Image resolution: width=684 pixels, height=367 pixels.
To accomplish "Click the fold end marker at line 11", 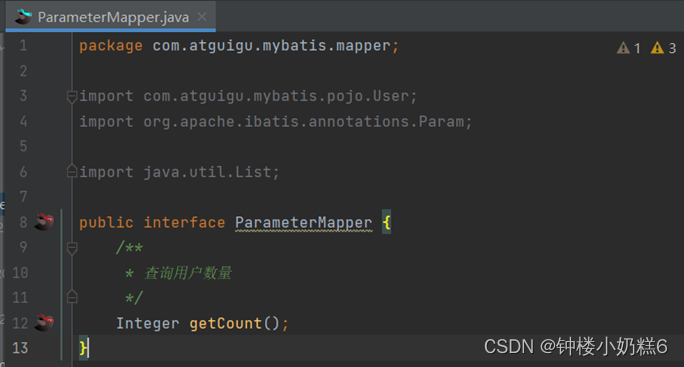I will [72, 297].
